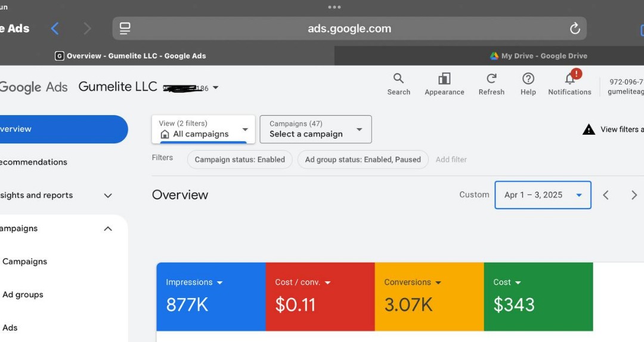Image resolution: width=644 pixels, height=342 pixels.
Task: Switch to My Drive - Google Drive tab
Action: pos(538,56)
